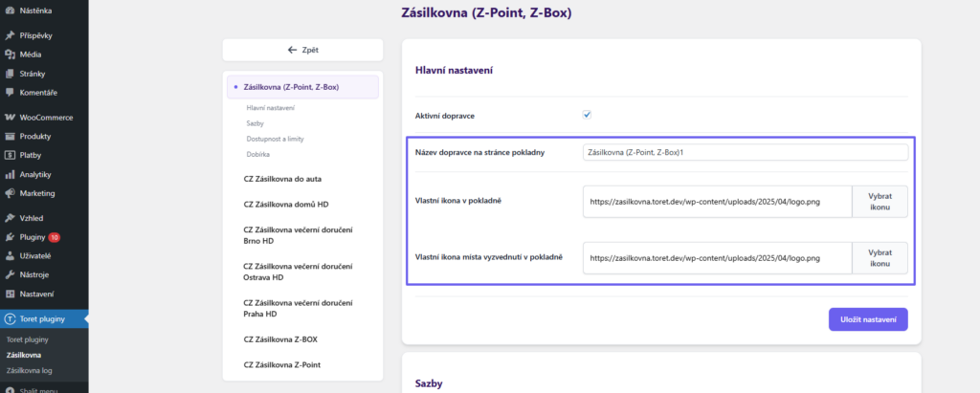Image resolution: width=980 pixels, height=393 pixels.
Task: Click the Toret pluginy T icon
Action: pyautogui.click(x=10, y=319)
